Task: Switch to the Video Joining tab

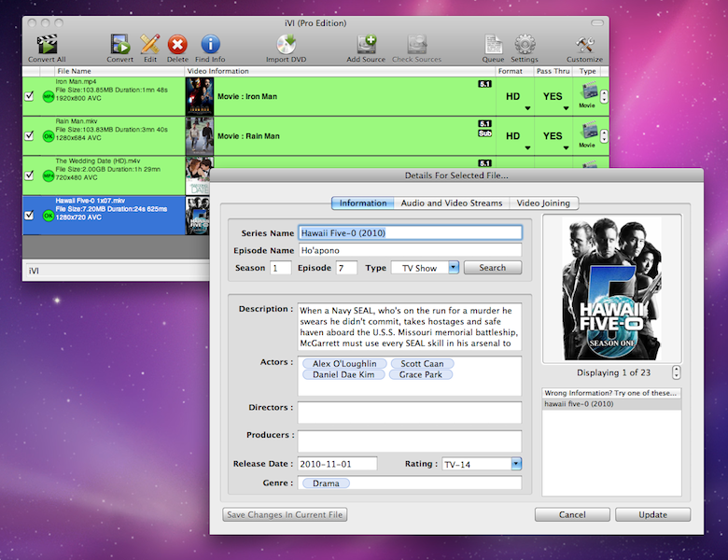Action: [543, 203]
